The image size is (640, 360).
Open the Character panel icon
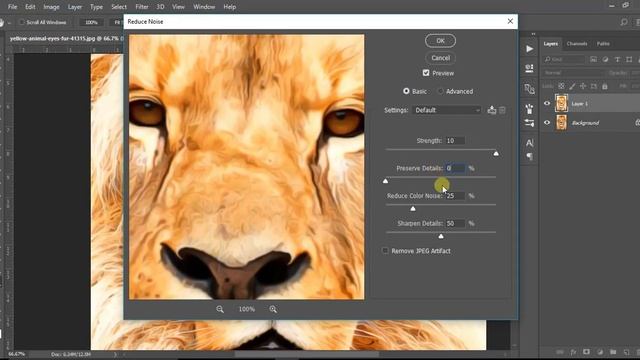(x=529, y=143)
